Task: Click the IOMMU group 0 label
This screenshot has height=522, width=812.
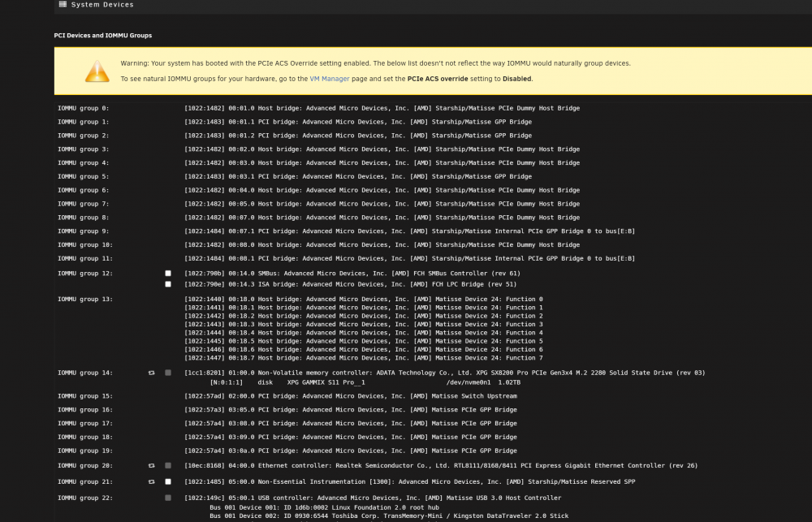Action: (x=84, y=108)
